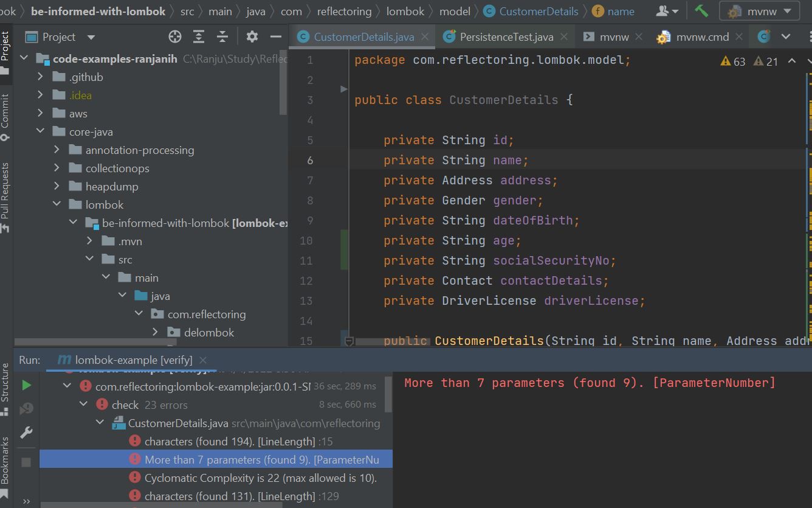The height and width of the screenshot is (508, 812).
Task: Expand the delombok package
Action: [x=155, y=333]
